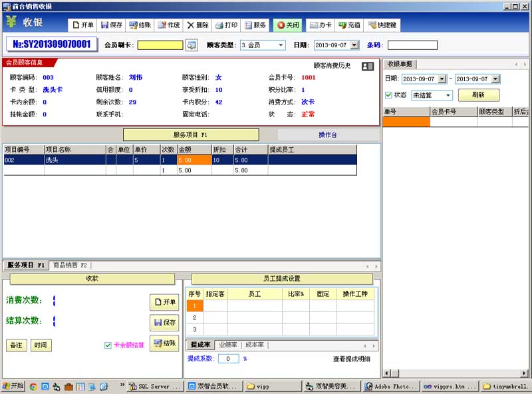Select the 洗头 cell in the service row
532x394 pixels.
pyautogui.click(x=75, y=160)
